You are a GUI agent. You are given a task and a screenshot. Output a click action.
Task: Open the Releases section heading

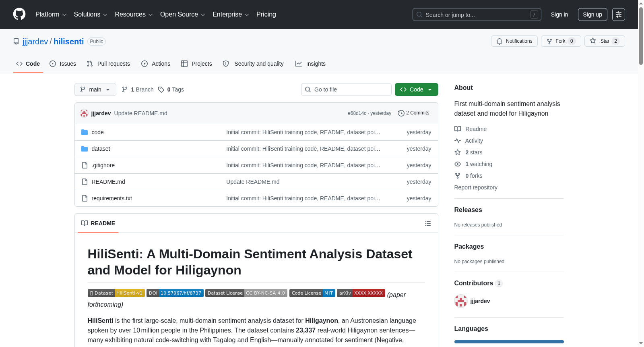(468, 210)
